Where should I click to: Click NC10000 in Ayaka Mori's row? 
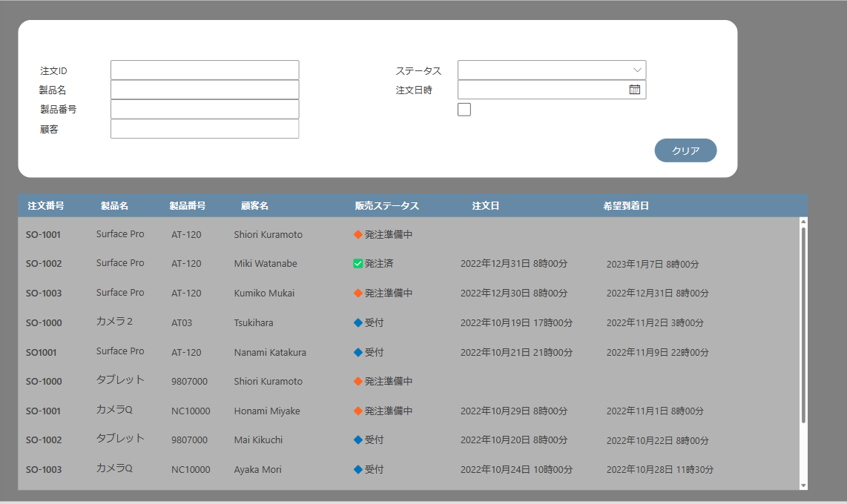coord(191,469)
